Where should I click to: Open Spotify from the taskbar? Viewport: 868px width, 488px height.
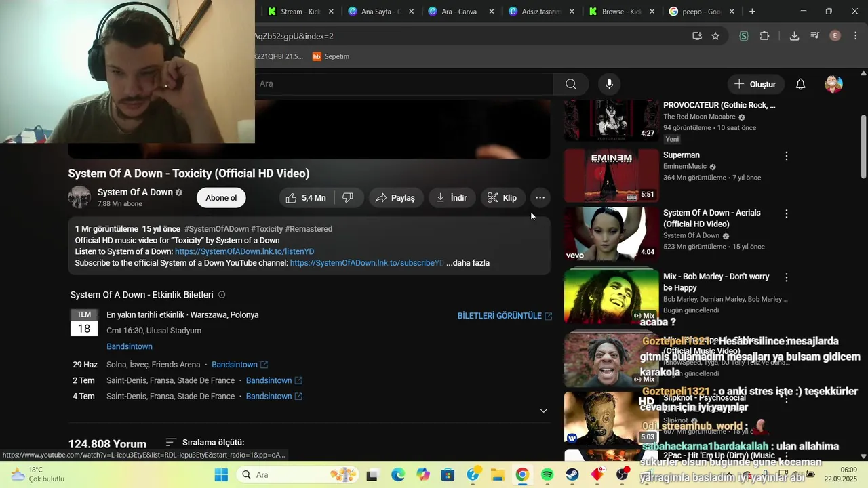point(547,474)
